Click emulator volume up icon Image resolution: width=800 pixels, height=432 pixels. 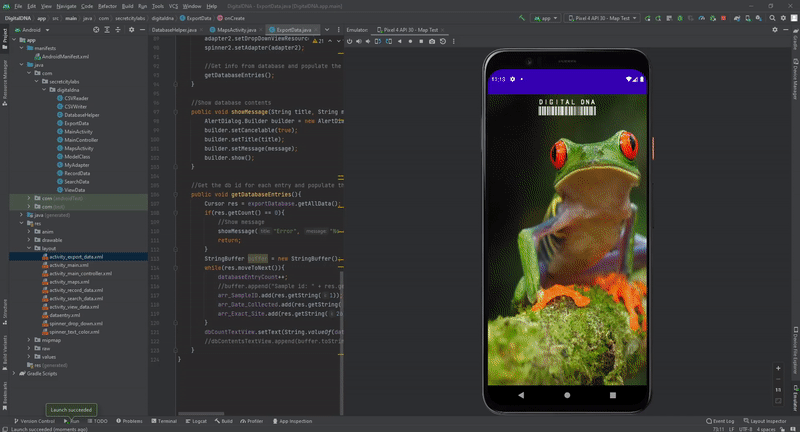point(359,41)
